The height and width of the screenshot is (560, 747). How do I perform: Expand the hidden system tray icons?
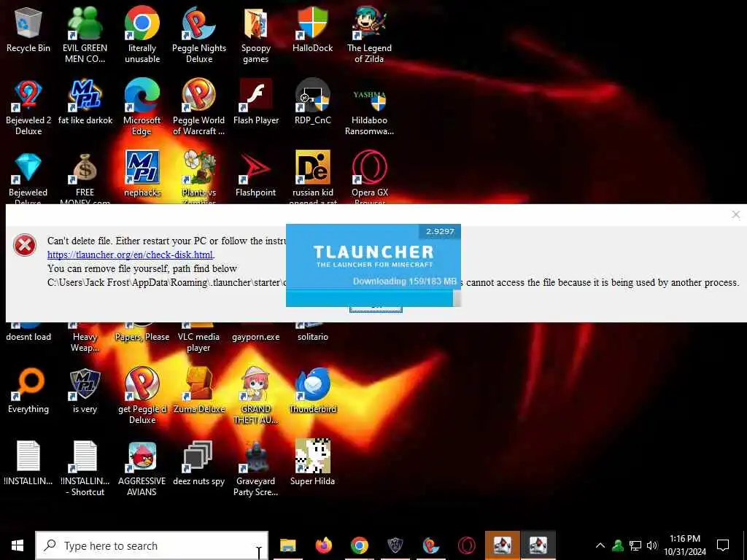600,545
